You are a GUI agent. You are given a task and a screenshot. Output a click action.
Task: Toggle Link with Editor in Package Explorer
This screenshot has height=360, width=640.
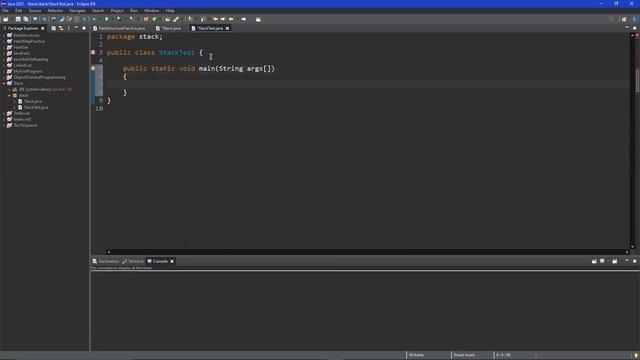tap(61, 28)
